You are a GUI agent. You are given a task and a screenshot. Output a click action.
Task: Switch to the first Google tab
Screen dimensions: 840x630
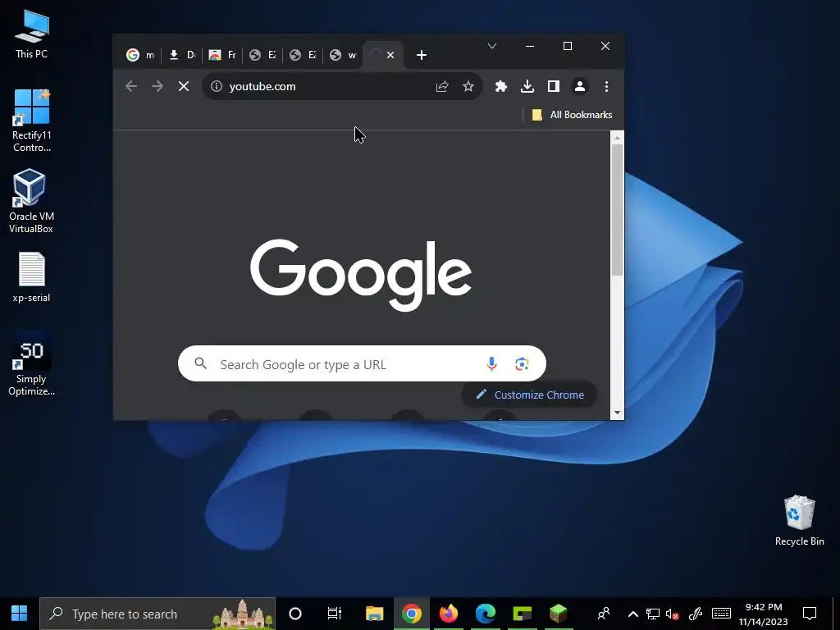pos(140,55)
